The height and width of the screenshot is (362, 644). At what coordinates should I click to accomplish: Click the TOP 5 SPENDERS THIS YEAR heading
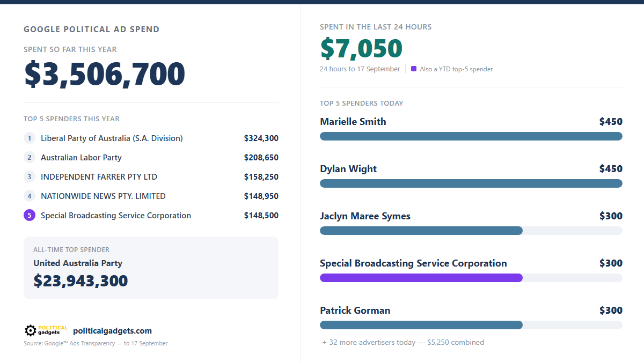coord(72,119)
